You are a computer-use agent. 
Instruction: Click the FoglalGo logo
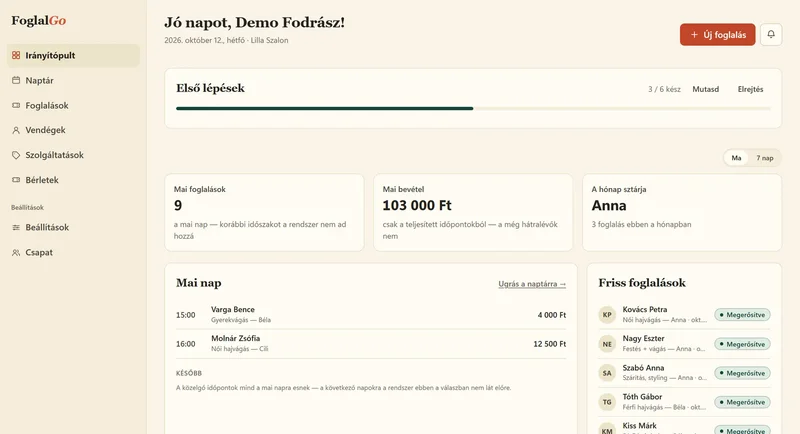[x=39, y=20]
